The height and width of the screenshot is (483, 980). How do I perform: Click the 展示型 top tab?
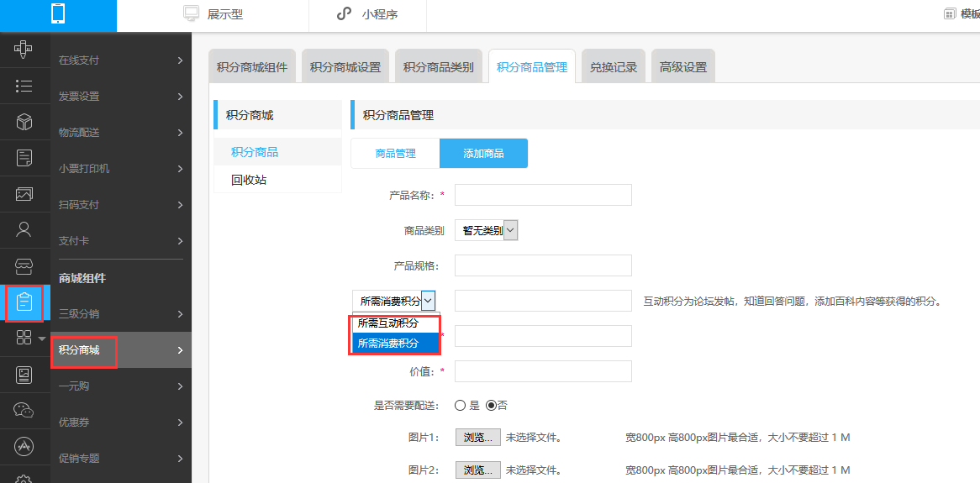click(213, 15)
